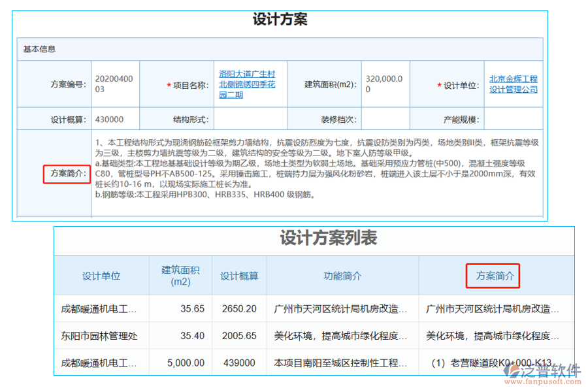Select the 东阳市园林管理处 row
This screenshot has height=392, width=588.
[x=99, y=336]
